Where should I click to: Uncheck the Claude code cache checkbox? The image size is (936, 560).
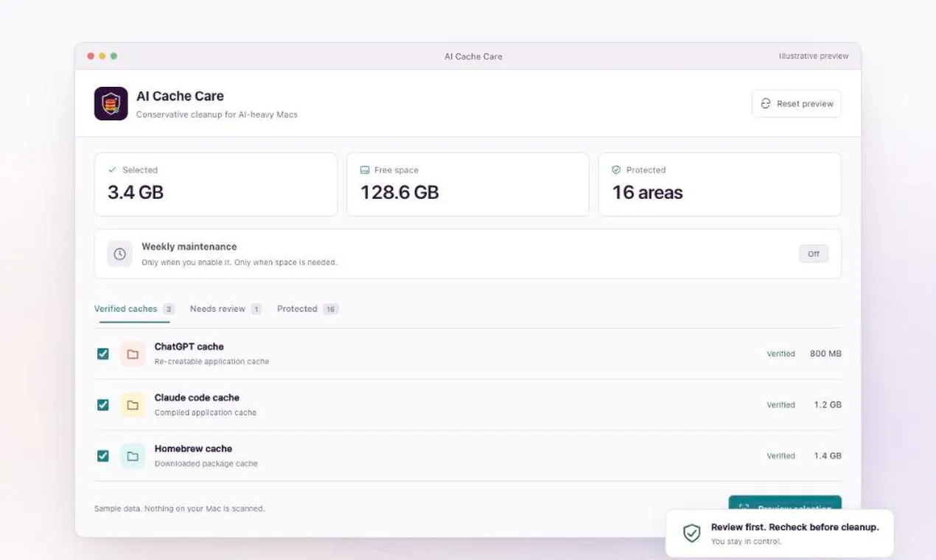click(103, 405)
